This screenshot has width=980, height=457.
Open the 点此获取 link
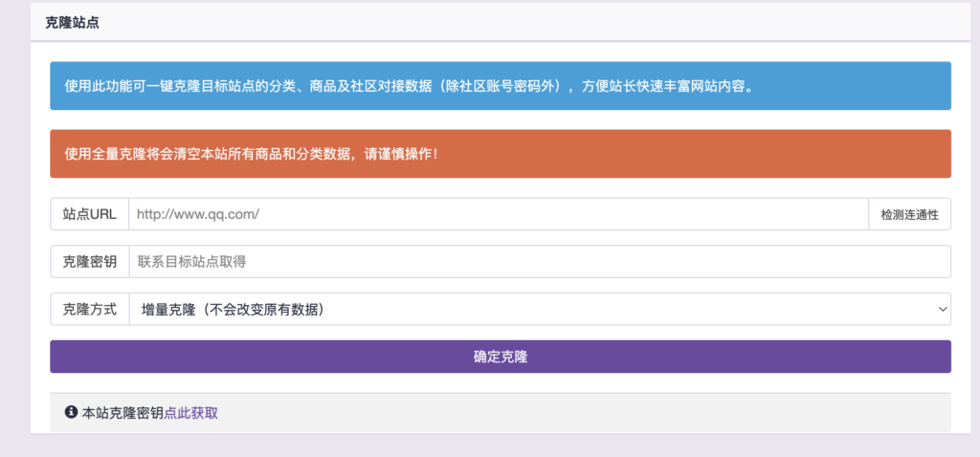tap(190, 413)
